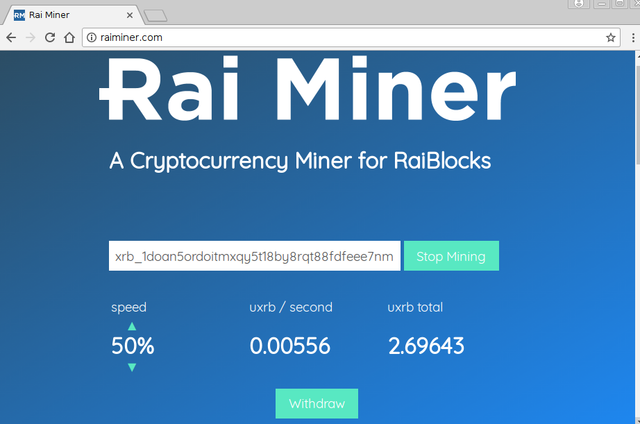
Task: Click the Withdraw button
Action: point(317,404)
